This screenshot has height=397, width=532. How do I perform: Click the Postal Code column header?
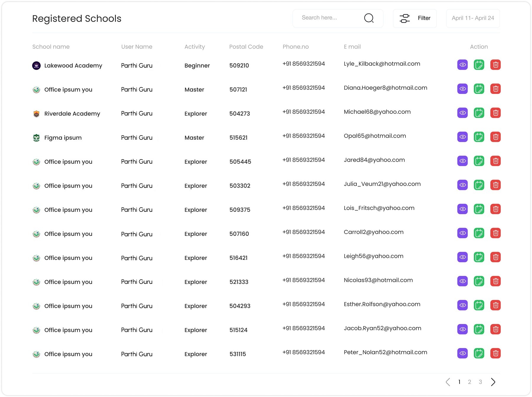(x=246, y=47)
